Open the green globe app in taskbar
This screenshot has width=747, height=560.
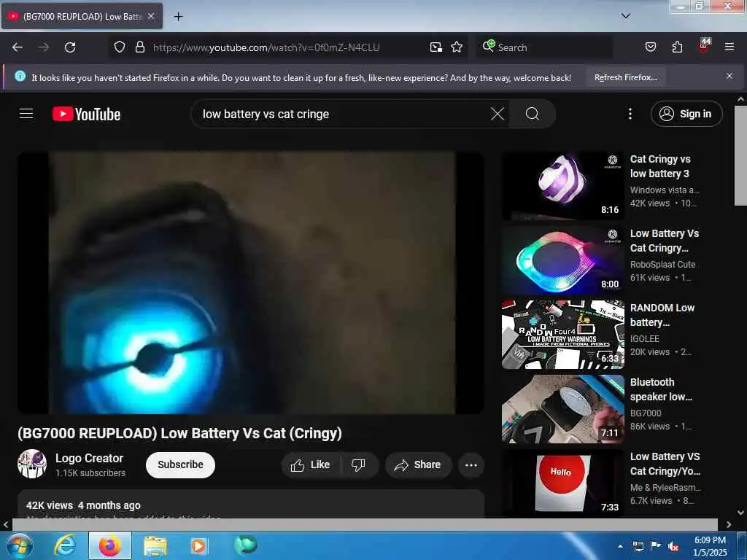coord(246,545)
